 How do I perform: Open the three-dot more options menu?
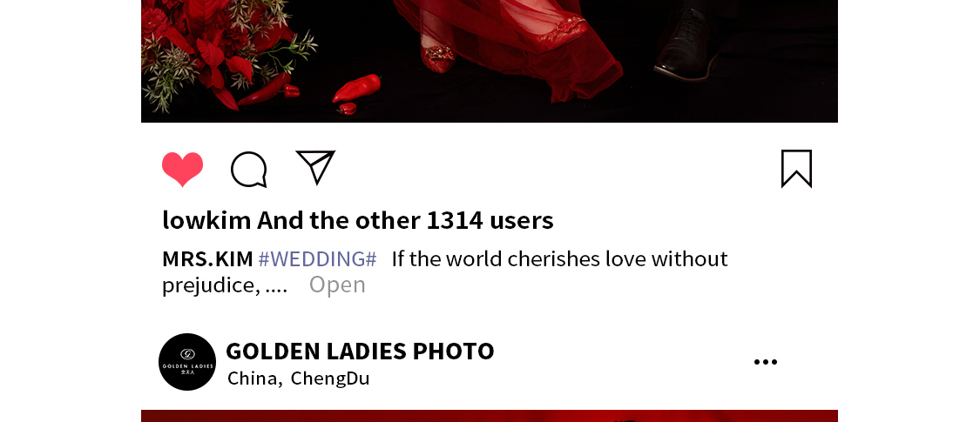coord(766,362)
